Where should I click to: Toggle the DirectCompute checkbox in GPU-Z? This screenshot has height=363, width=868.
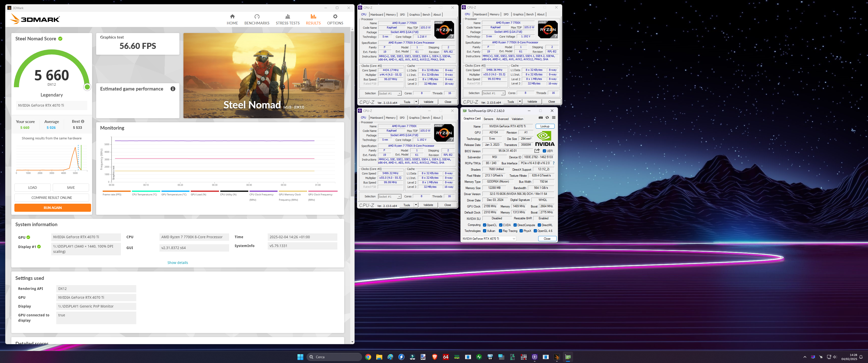(x=515, y=225)
